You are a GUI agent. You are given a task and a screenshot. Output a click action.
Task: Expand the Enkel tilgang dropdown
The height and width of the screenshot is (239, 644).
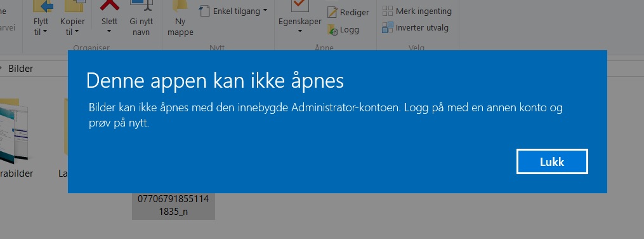coord(265,11)
